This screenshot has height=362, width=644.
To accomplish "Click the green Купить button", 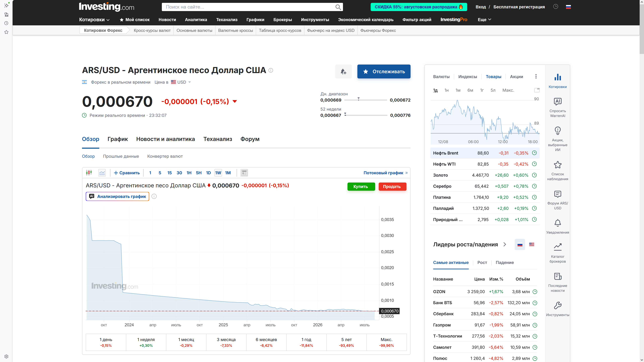I will click(x=361, y=187).
